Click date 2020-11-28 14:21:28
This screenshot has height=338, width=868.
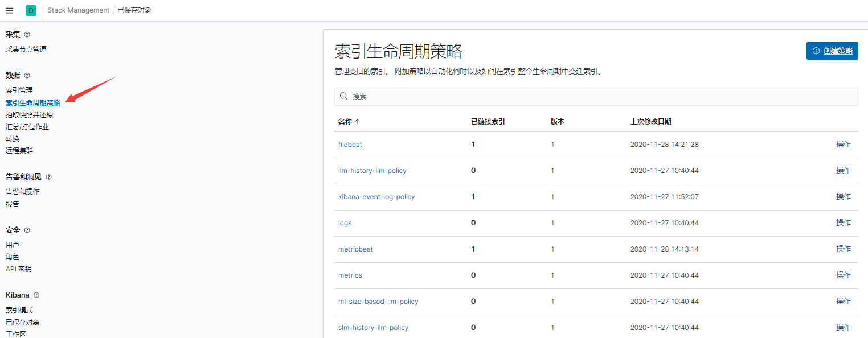[665, 145]
